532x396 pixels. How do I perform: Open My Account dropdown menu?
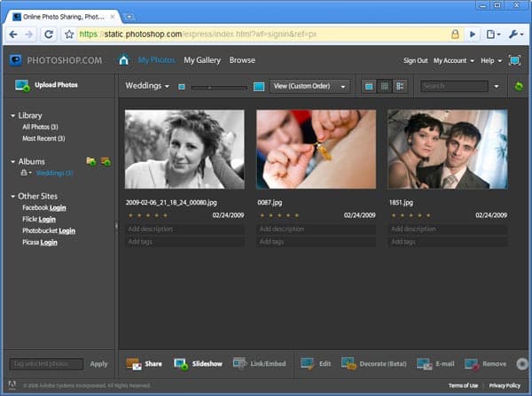(x=454, y=61)
